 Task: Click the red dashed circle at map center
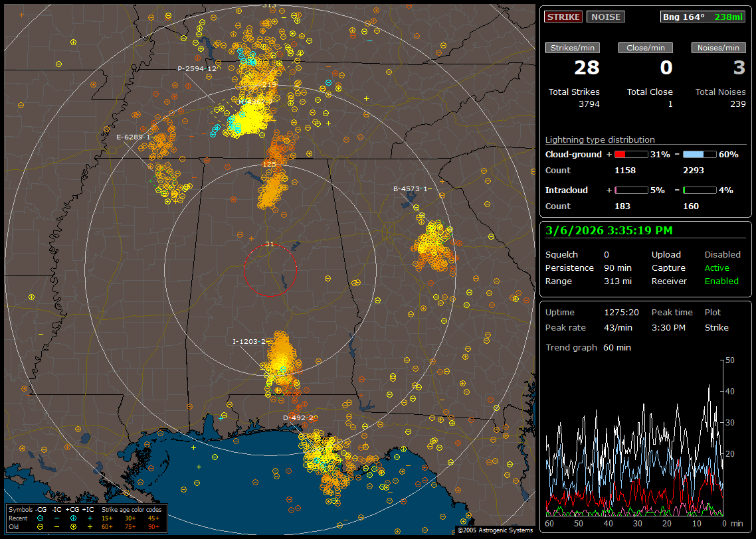270,270
